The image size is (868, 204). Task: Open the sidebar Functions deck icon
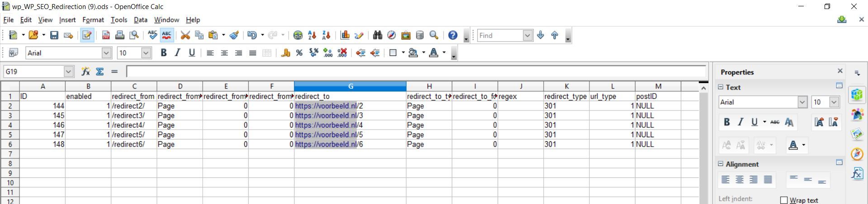(857, 174)
